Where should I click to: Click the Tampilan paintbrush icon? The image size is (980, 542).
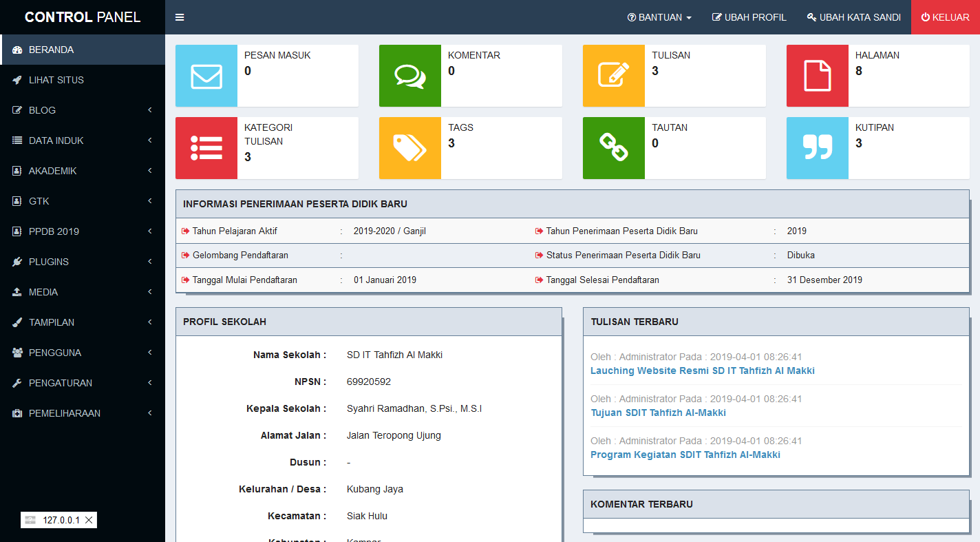tap(17, 322)
